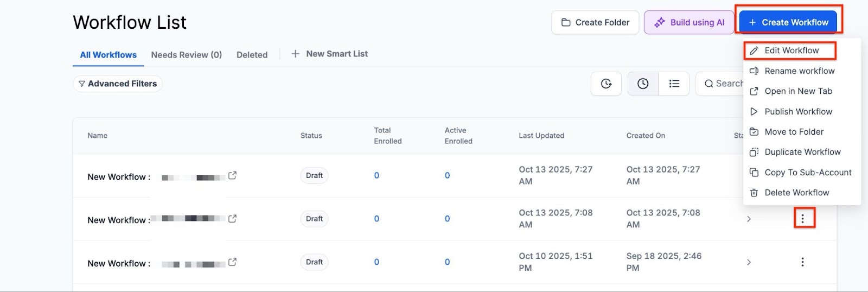Switch to the clock history view icon
Viewport: 868px width, 292px height.
tap(643, 84)
